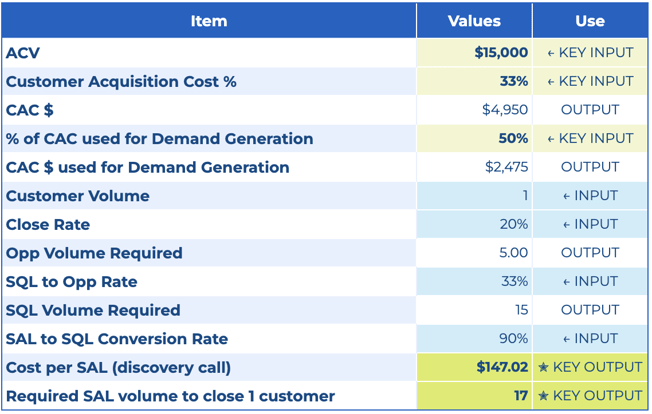Viewport: 652px width, 414px height.
Task: Click the Customer Volume value of 1
Action: [474, 195]
